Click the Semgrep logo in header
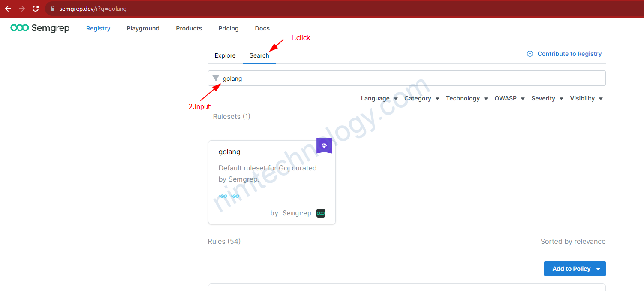Screen dimensions: 644x291 point(40,28)
